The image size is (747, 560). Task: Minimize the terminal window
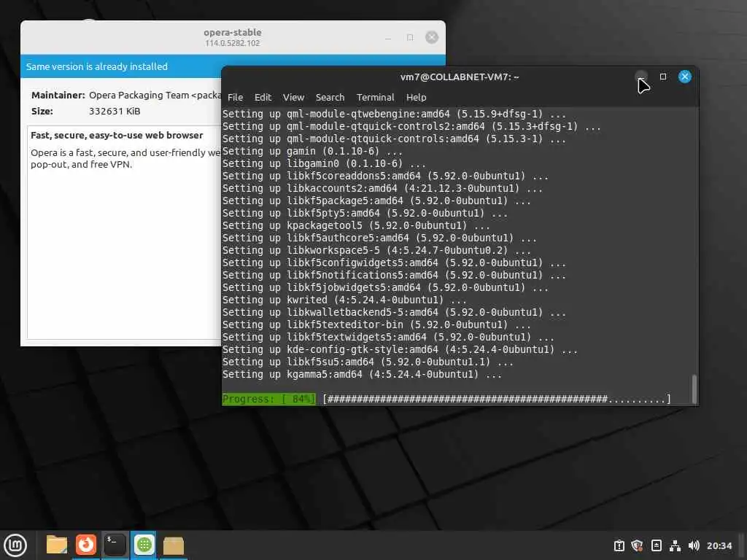641,77
